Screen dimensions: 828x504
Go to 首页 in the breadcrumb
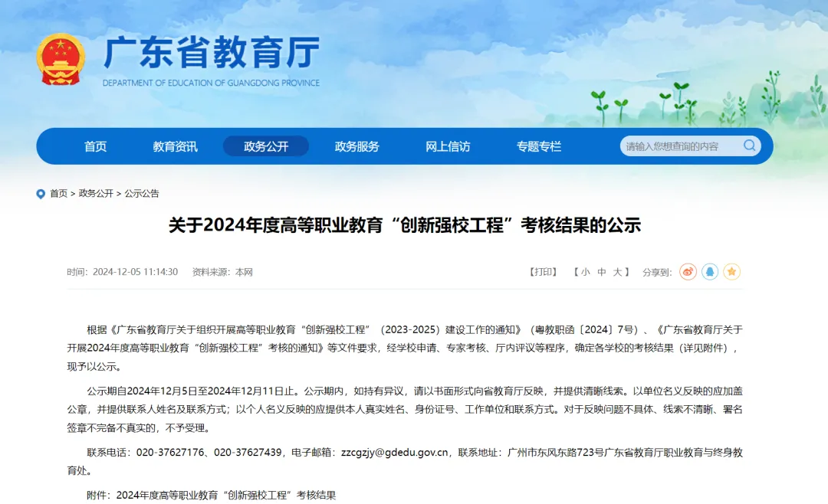[x=58, y=194]
